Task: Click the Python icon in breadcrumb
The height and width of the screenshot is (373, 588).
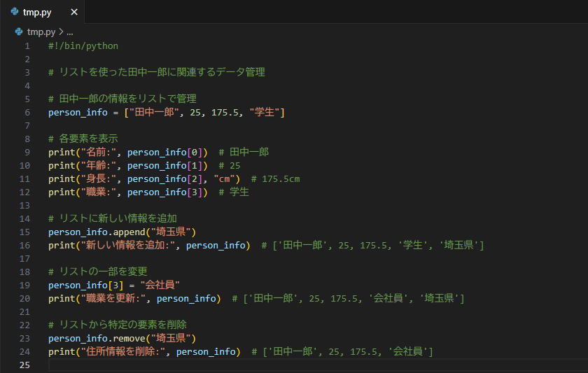Action: [19, 32]
